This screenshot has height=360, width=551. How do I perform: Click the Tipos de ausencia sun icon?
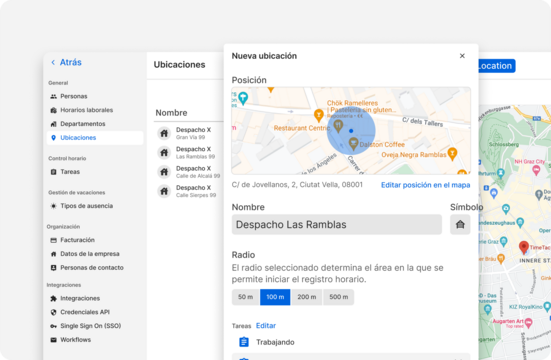53,206
